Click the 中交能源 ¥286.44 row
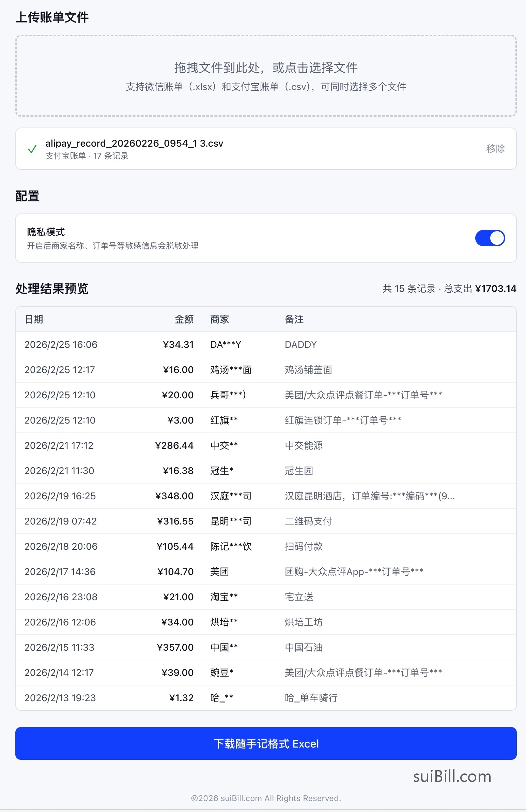 click(266, 445)
